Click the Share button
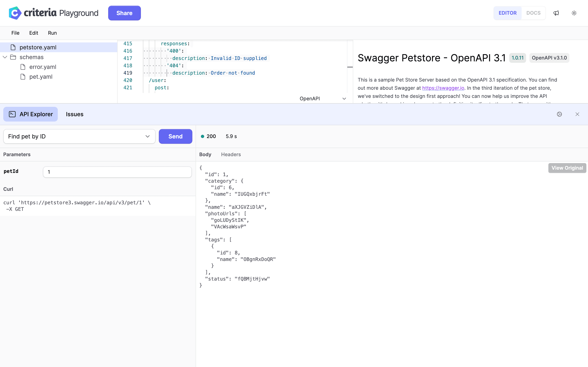The height and width of the screenshot is (367, 588). click(124, 13)
